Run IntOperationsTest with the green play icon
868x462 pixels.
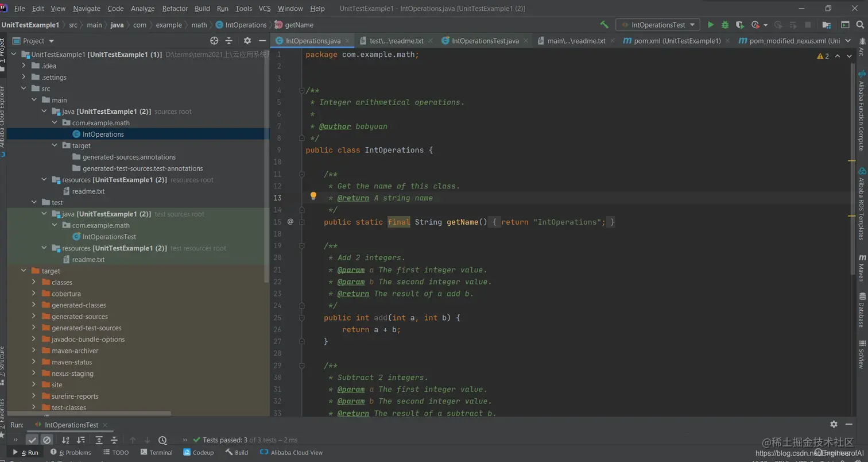[x=711, y=25]
